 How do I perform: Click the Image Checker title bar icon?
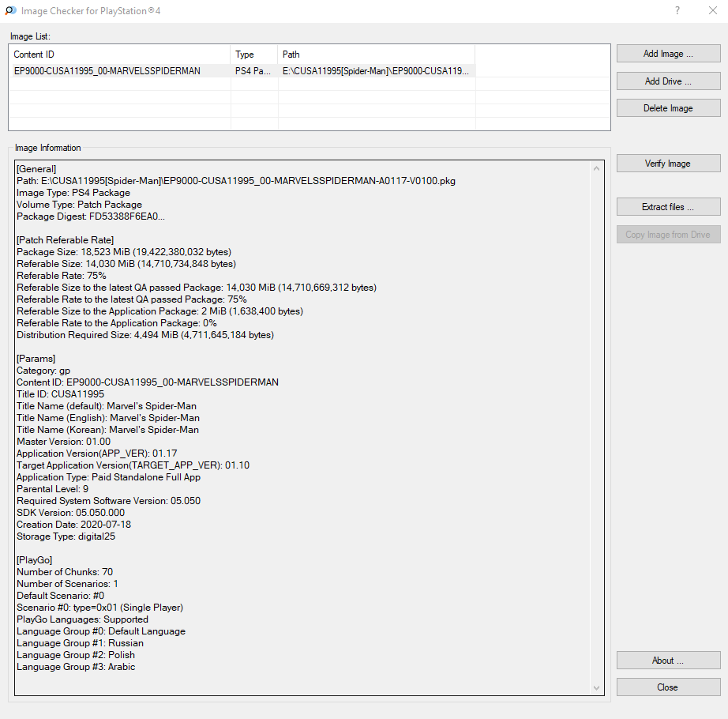pos(10,10)
